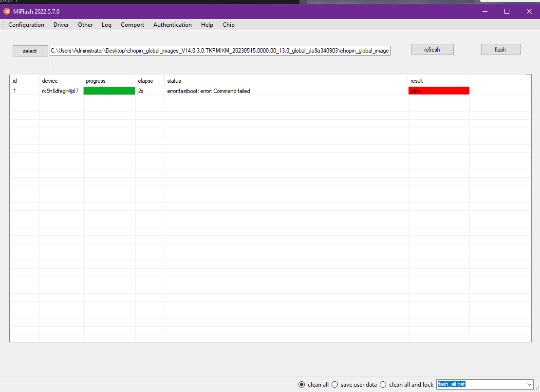Open the Authentication menu

pyautogui.click(x=172, y=25)
